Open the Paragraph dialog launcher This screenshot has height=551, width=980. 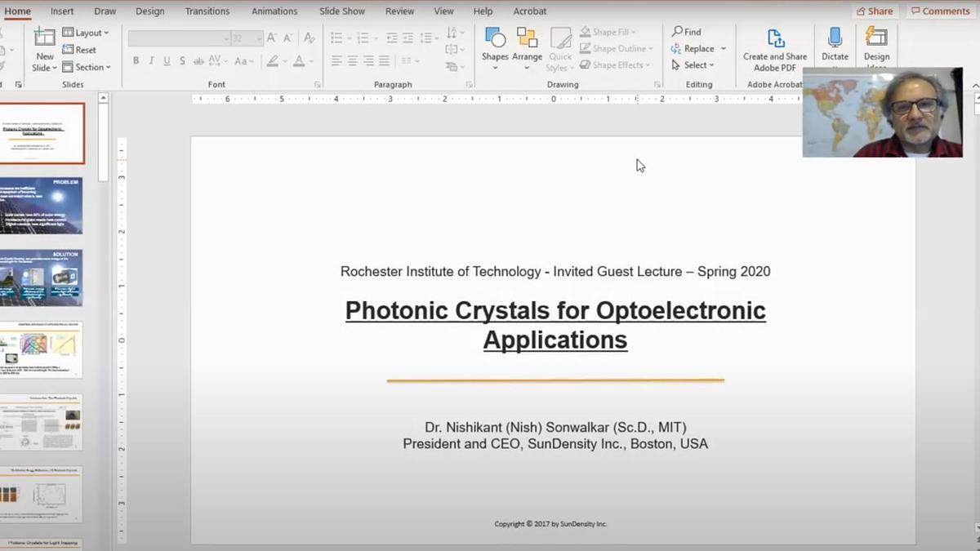tap(470, 85)
